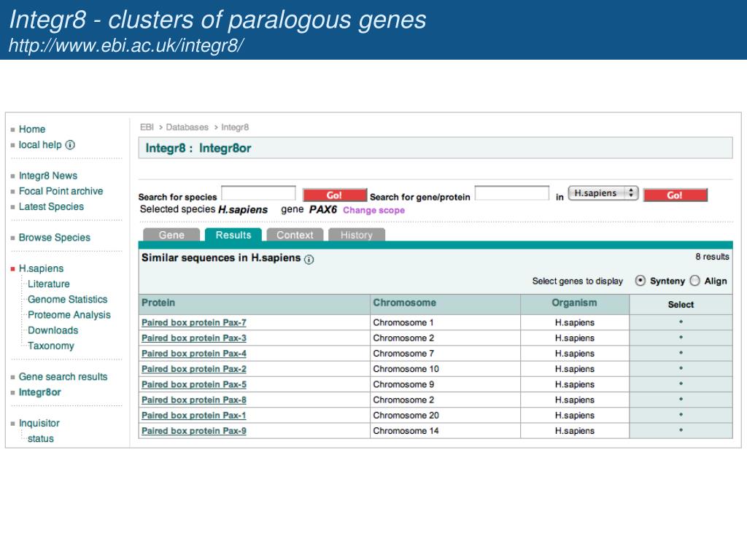This screenshot has height=560, width=747.
Task: Open Paired box protein Pax-2 link
Action: (194, 369)
